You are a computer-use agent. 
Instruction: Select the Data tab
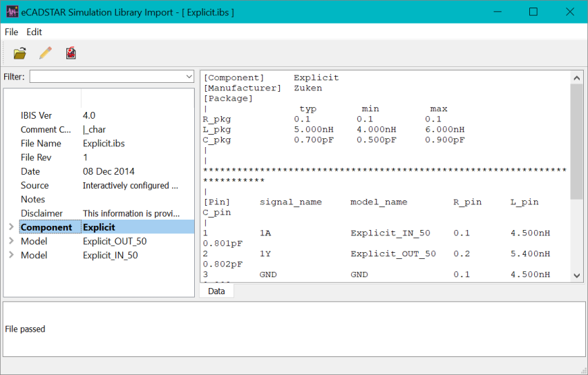(x=216, y=291)
